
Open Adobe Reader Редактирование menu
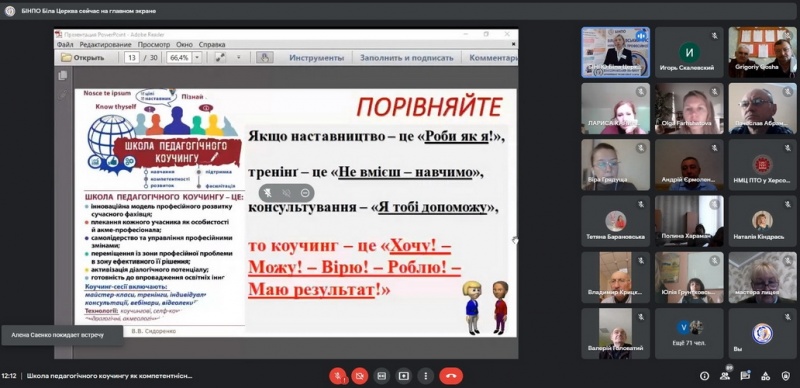[x=106, y=45]
